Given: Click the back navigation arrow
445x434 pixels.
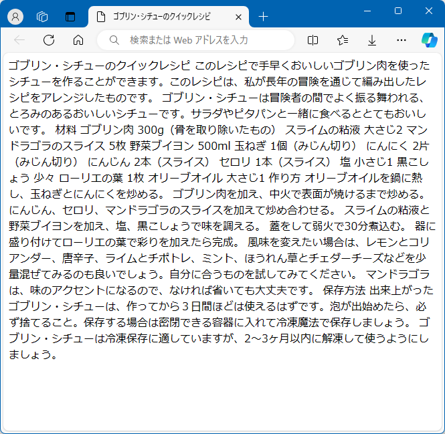Looking at the screenshot, I should pyautogui.click(x=19, y=40).
